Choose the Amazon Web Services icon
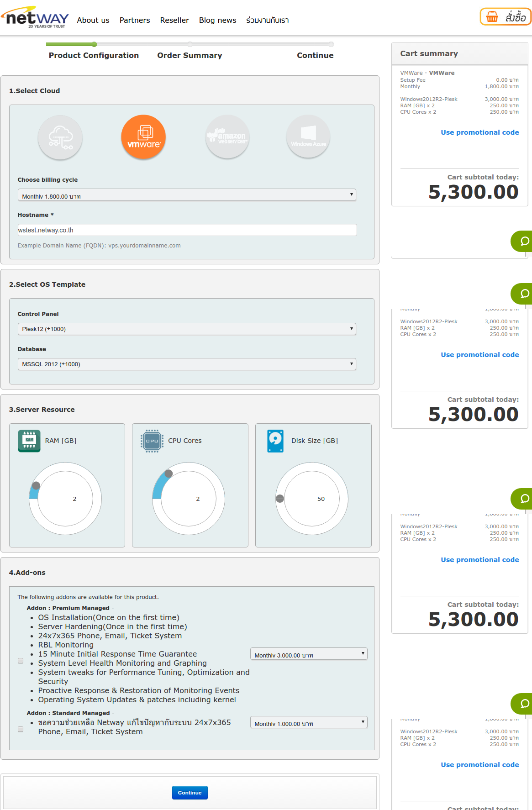Image resolution: width=532 pixels, height=810 pixels. coord(227,137)
